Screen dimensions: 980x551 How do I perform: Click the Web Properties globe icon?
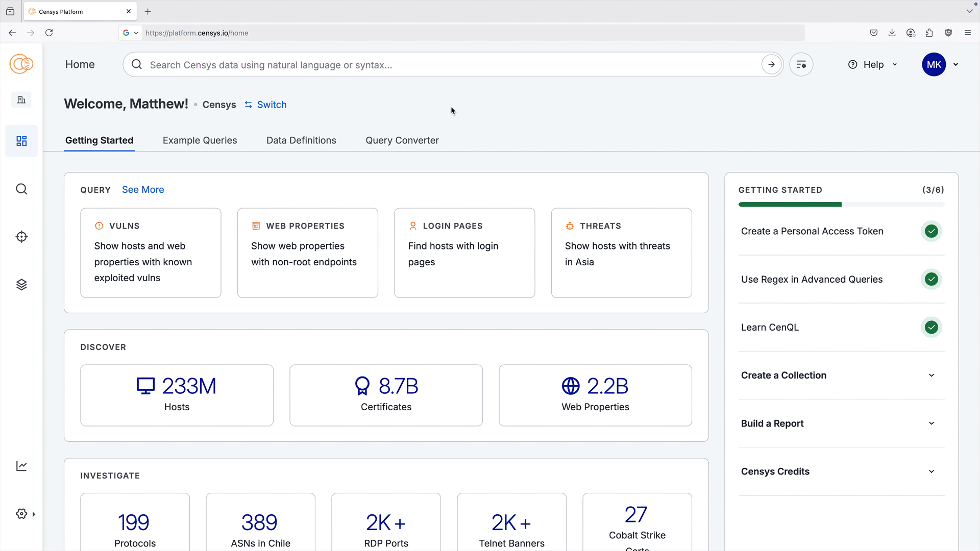[x=571, y=386]
